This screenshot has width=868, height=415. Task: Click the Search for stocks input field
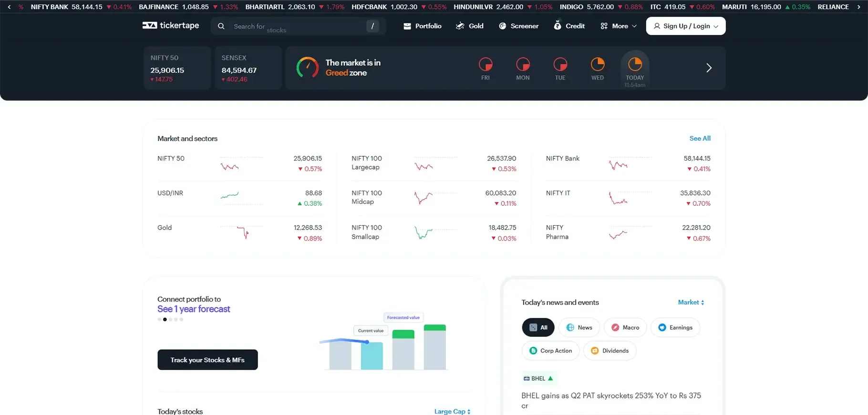click(296, 26)
